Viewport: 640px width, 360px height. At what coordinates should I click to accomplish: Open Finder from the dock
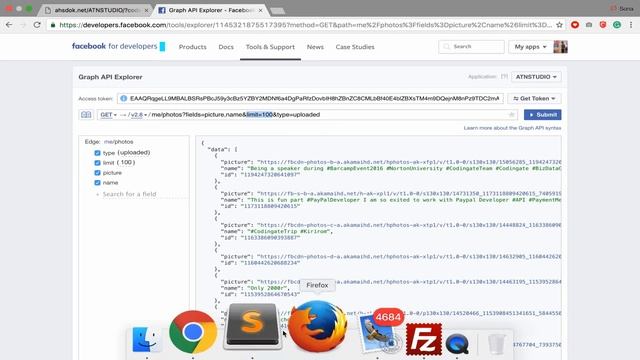click(x=147, y=340)
